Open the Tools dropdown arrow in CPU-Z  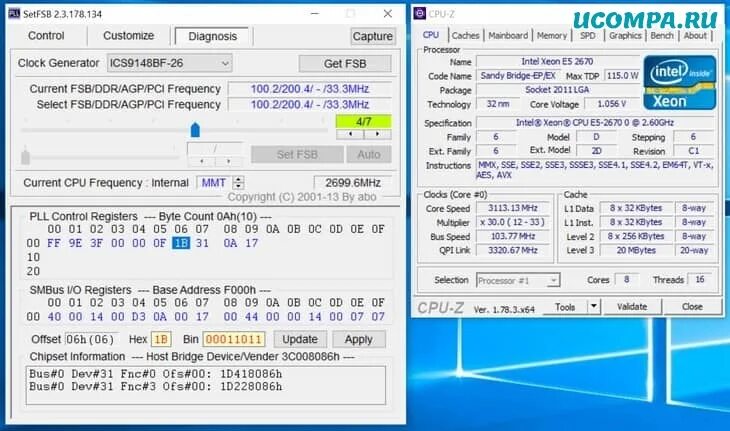[x=594, y=307]
